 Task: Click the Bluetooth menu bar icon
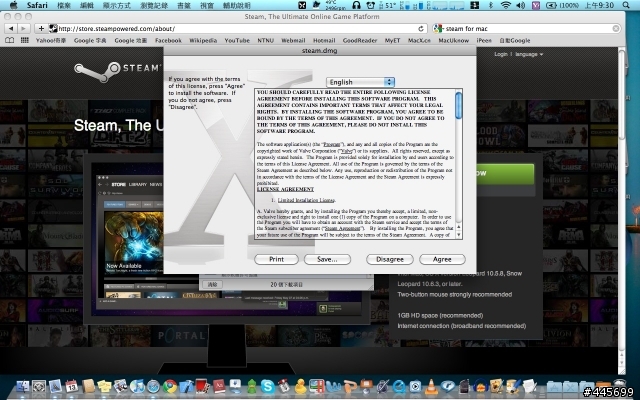coord(491,5)
